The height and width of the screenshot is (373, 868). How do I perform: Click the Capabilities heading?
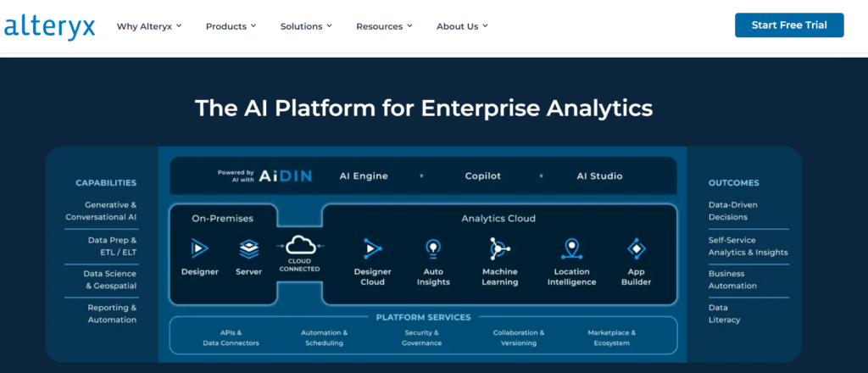(x=106, y=182)
